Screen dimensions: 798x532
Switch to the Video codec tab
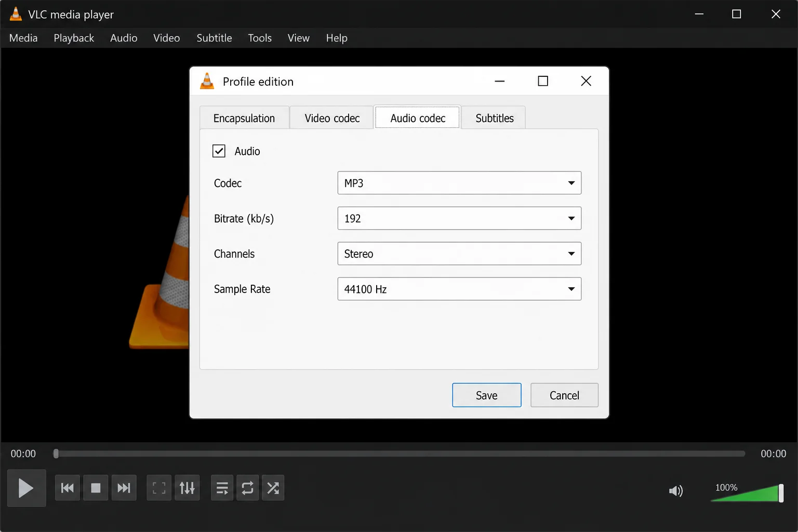pos(332,118)
